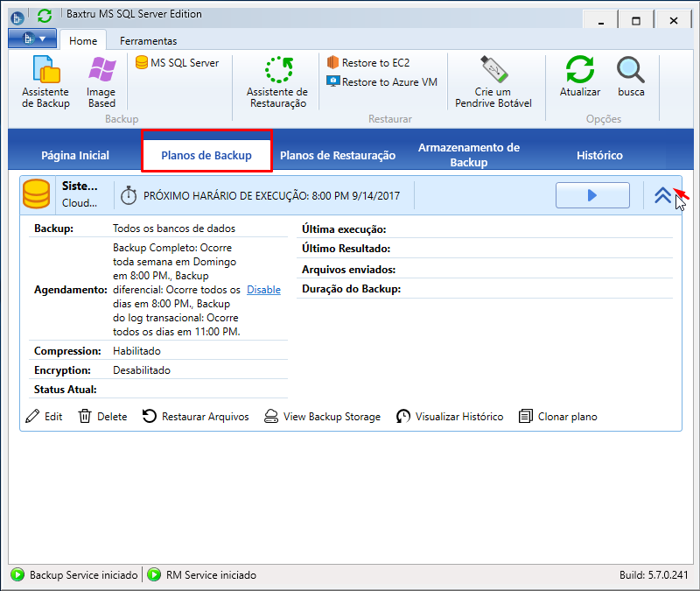Go to the Página Inicial tab
700x591 pixels.
click(x=75, y=156)
